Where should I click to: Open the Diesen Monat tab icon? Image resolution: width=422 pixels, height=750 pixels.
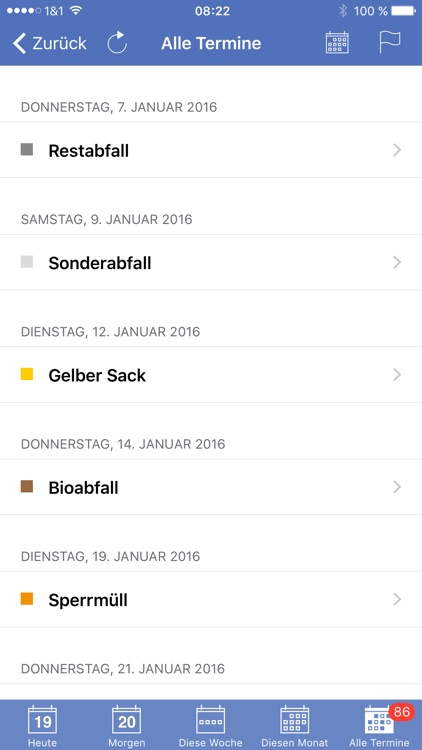point(295,720)
